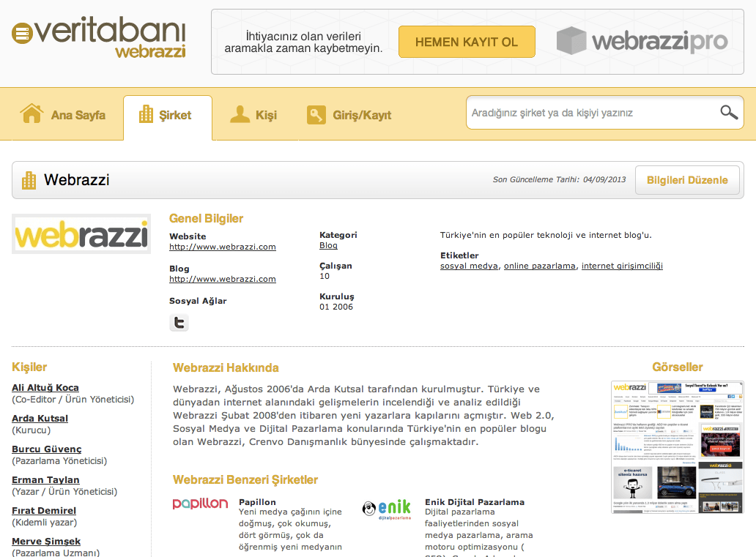Viewport: 756px width, 557px height.
Task: Follow the sosyal medya tag link
Action: (x=468, y=266)
